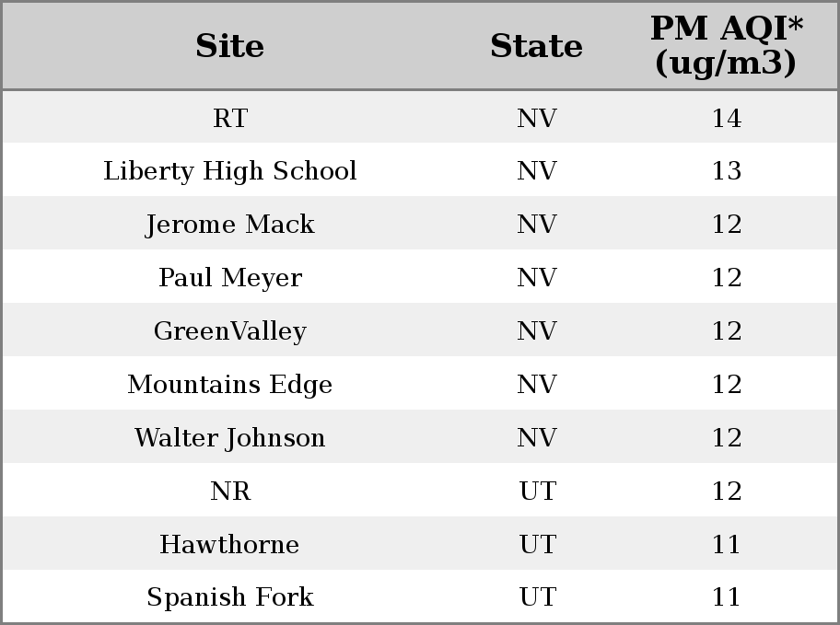Click the AQI value 13 for Liberty High School
Screen dimensions: 840x625
pyautogui.click(x=727, y=171)
